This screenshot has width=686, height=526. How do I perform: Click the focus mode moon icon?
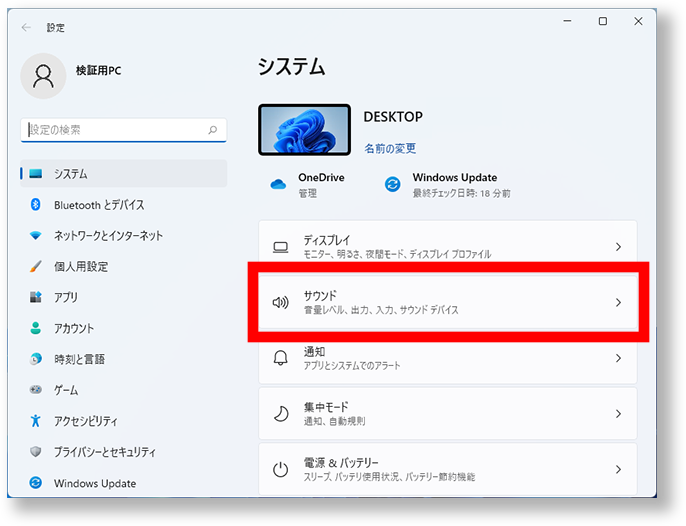pos(280,414)
